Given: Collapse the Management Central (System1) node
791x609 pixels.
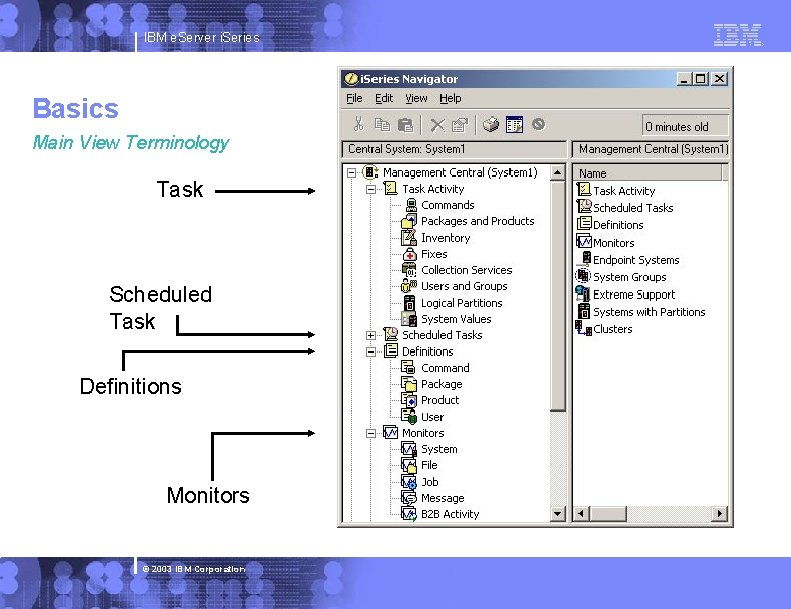Looking at the screenshot, I should pos(352,173).
